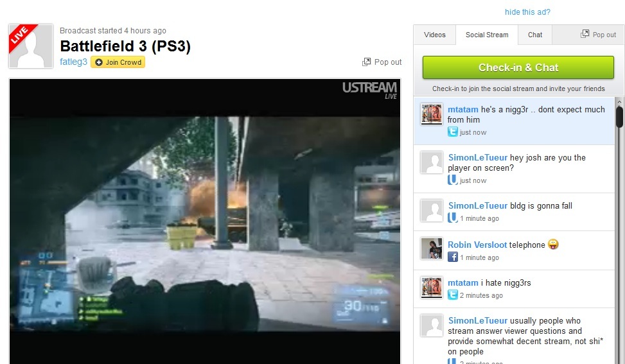Click Robin Versloot's avatar thumbnail
625x364 pixels.
[431, 248]
